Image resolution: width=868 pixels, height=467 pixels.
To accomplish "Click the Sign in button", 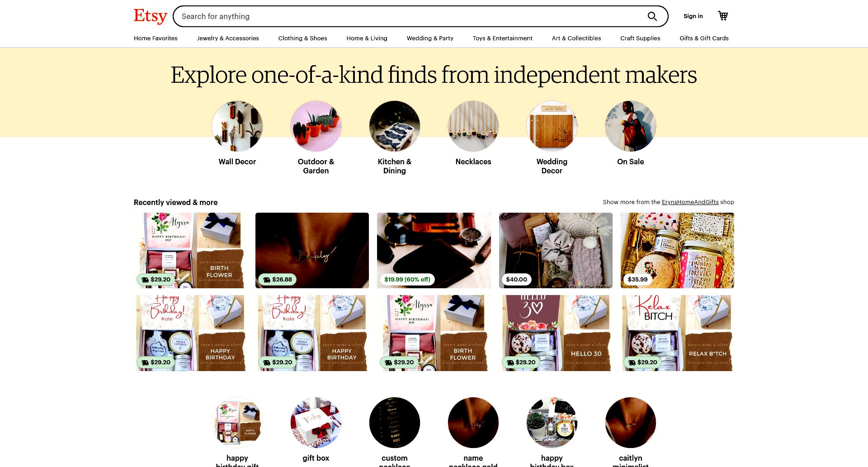I will click(693, 16).
